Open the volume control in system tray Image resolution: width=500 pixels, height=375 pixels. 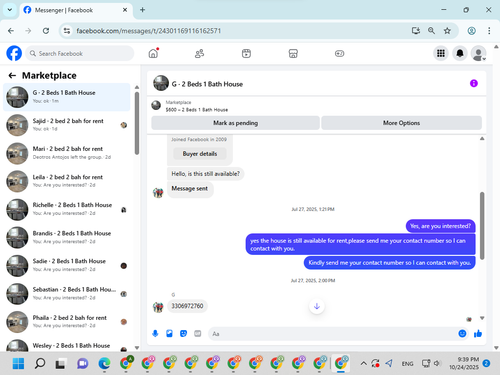[437, 363]
